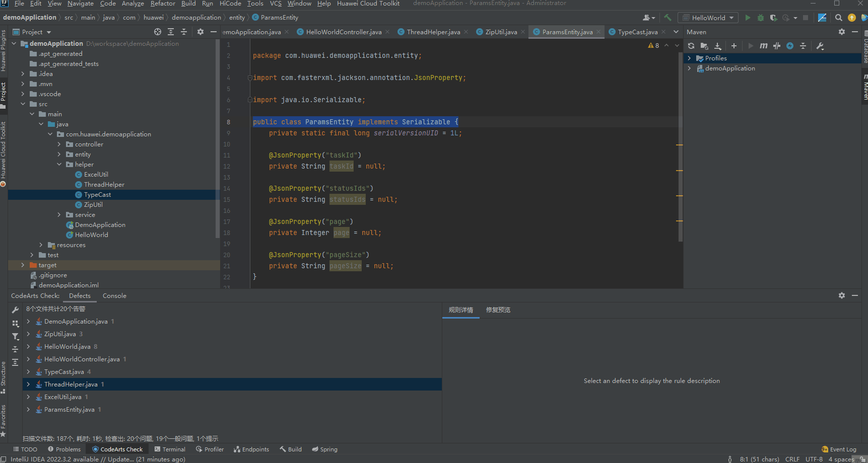Expand the target folder
Image resolution: width=868 pixels, height=463 pixels.
pyautogui.click(x=23, y=265)
